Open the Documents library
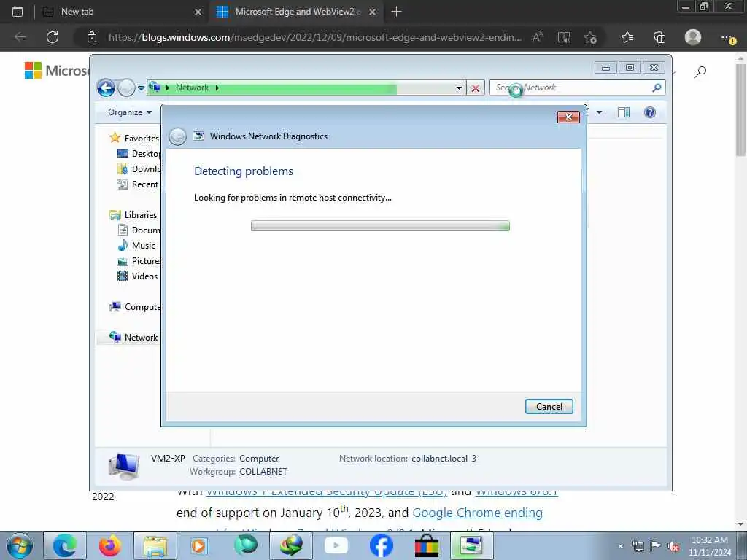The height and width of the screenshot is (560, 747). (x=139, y=230)
